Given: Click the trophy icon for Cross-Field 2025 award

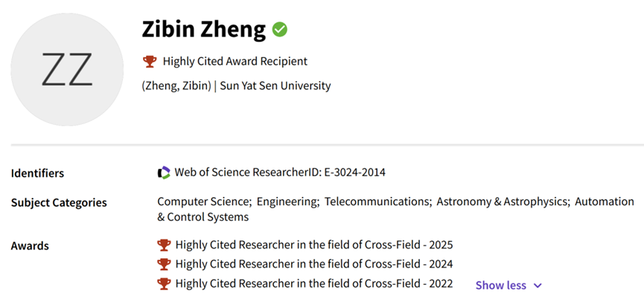Looking at the screenshot, I should click(164, 245).
